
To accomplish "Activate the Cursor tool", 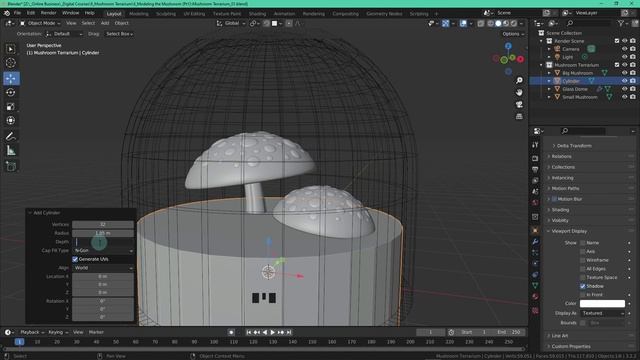I will [11, 63].
